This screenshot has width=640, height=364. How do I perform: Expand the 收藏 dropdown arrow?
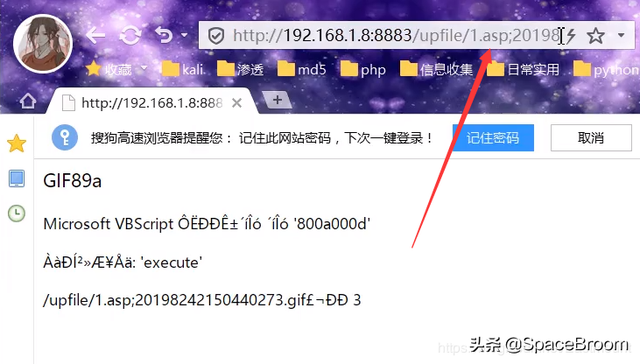tap(144, 67)
